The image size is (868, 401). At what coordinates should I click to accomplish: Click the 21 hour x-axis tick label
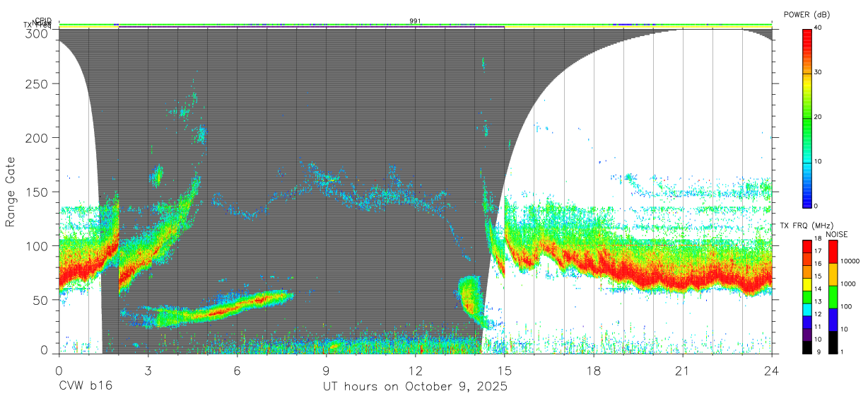point(683,369)
